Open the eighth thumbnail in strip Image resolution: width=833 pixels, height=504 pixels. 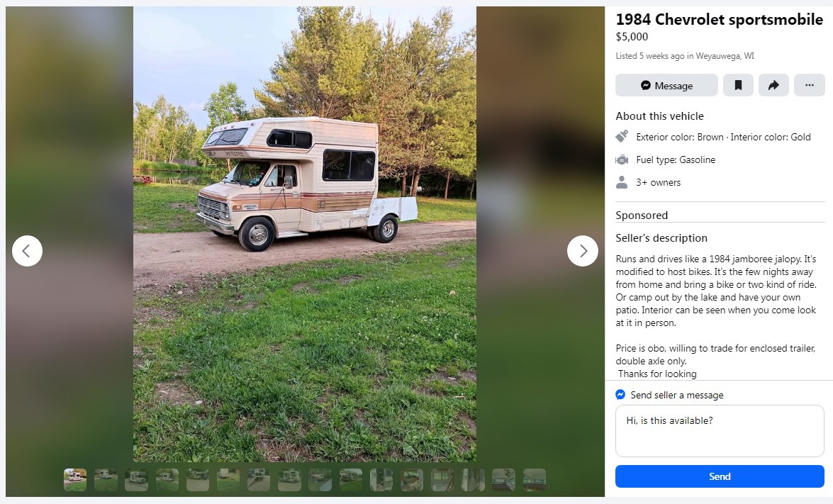pyautogui.click(x=289, y=480)
